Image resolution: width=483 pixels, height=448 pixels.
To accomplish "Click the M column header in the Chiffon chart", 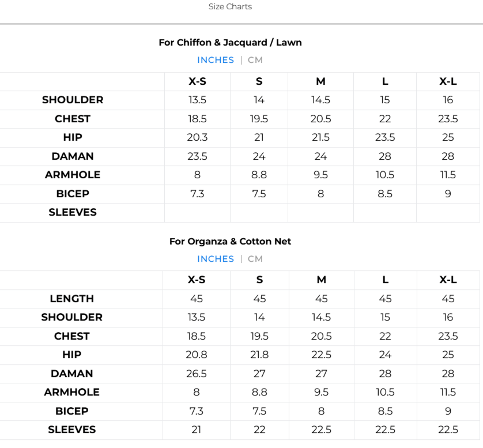I will pos(320,81).
